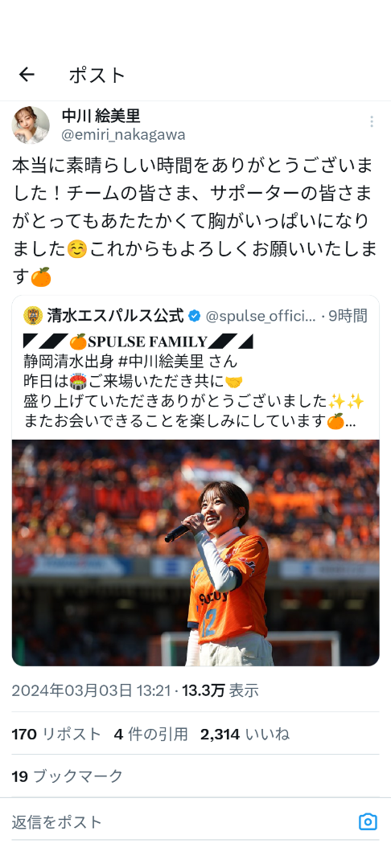View the 4 件の引用 quotes
The width and height of the screenshot is (391, 868).
pos(151,735)
